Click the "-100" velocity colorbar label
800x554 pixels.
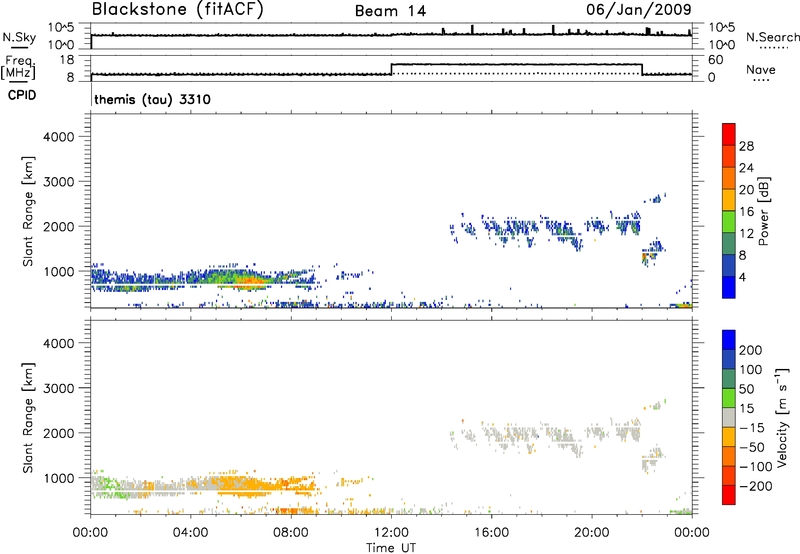(x=756, y=466)
